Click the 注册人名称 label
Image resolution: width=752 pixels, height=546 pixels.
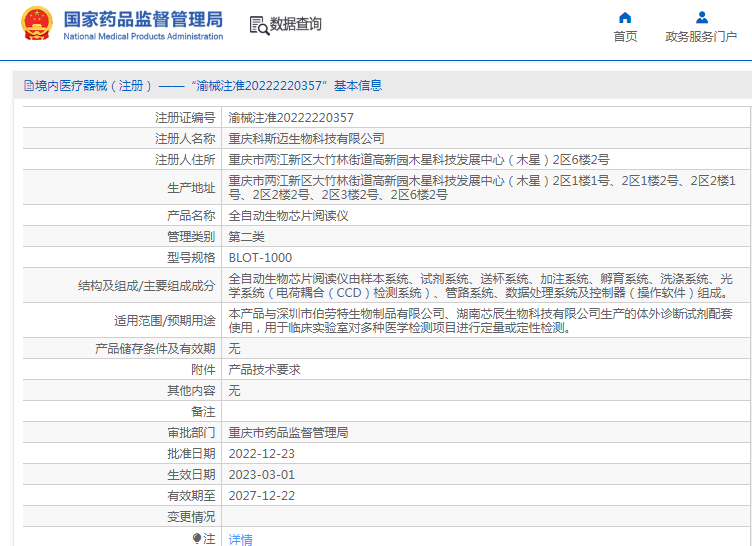(x=185, y=139)
